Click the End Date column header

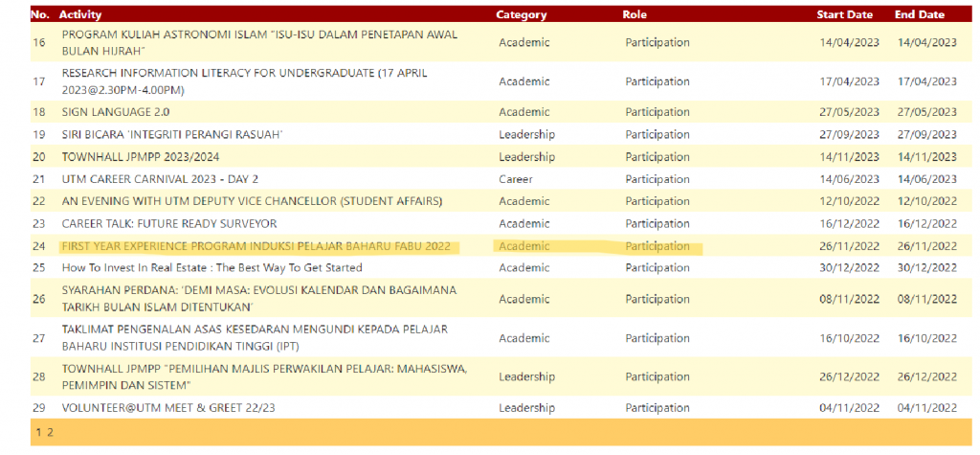(919, 14)
